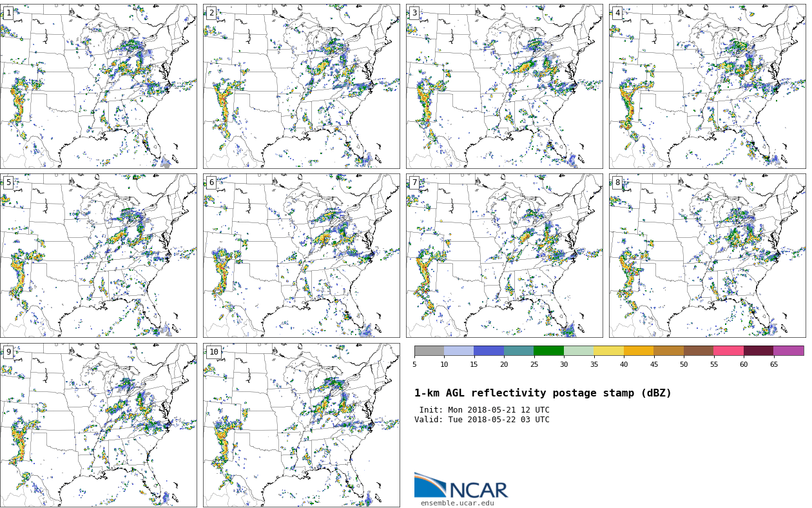Click the panel number label '1'

pos(8,13)
